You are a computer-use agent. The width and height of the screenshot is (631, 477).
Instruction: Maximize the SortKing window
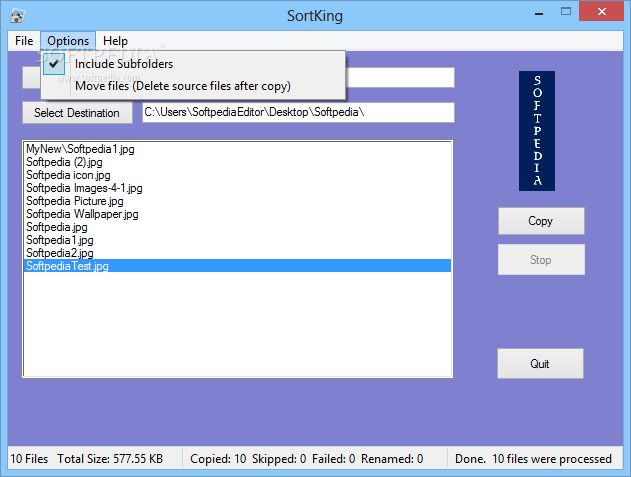click(566, 12)
